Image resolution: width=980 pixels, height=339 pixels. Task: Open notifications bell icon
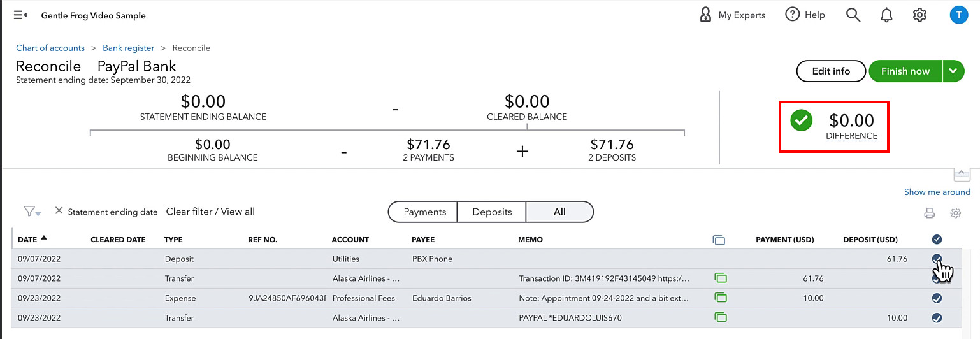[x=886, y=15]
